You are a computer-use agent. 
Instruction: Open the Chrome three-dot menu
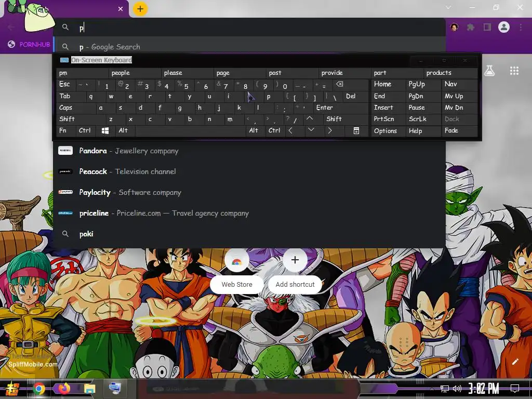(x=521, y=27)
